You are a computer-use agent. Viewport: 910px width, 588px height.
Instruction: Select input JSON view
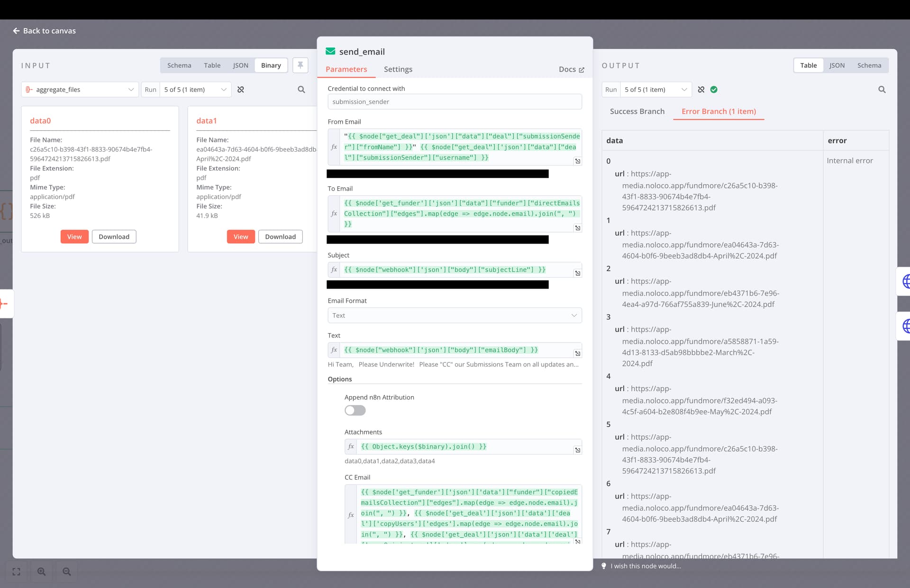pos(240,65)
